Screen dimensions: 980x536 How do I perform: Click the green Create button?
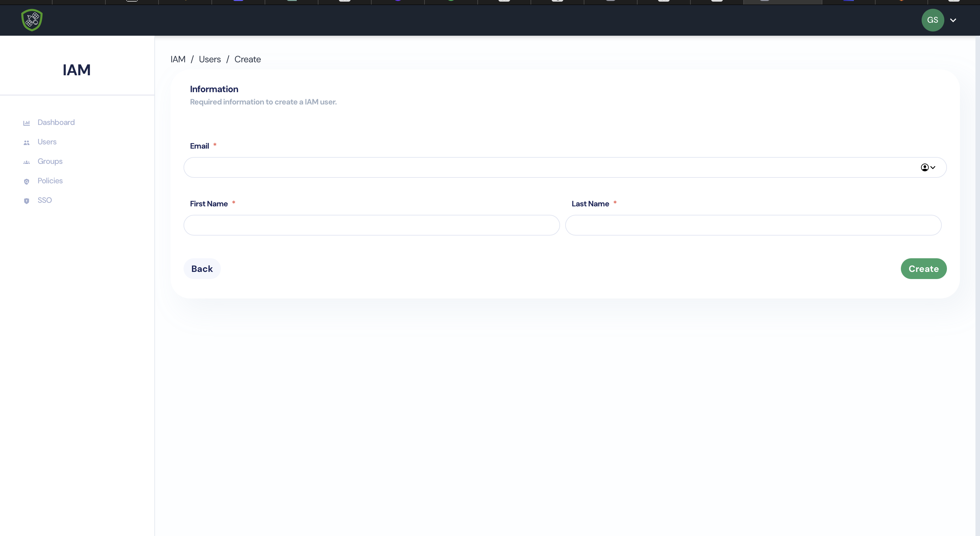[923, 269]
